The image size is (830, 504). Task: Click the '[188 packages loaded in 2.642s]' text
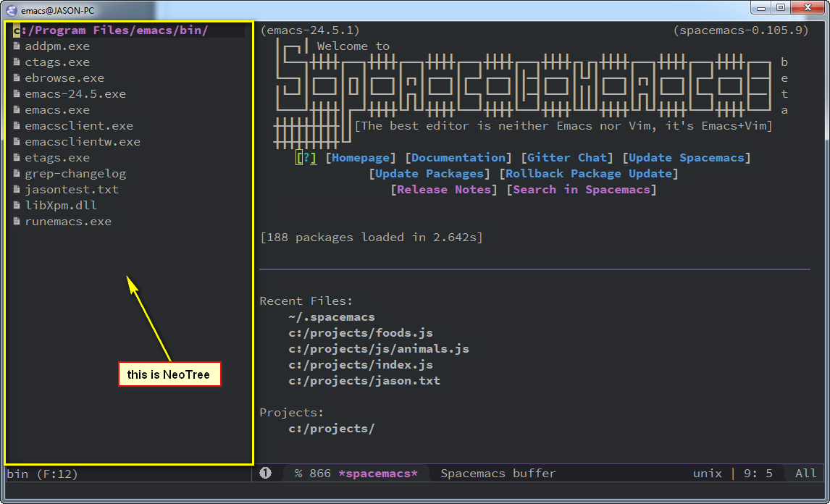coord(372,238)
